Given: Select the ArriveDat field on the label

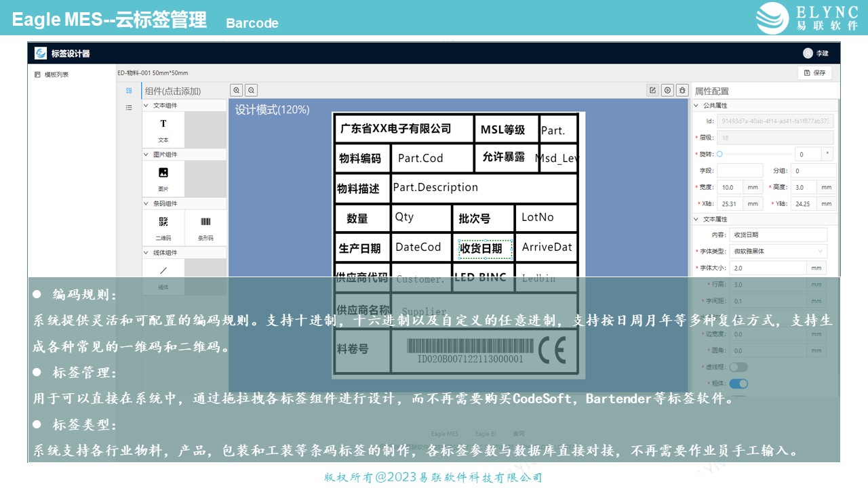Looking at the screenshot, I should [x=547, y=247].
